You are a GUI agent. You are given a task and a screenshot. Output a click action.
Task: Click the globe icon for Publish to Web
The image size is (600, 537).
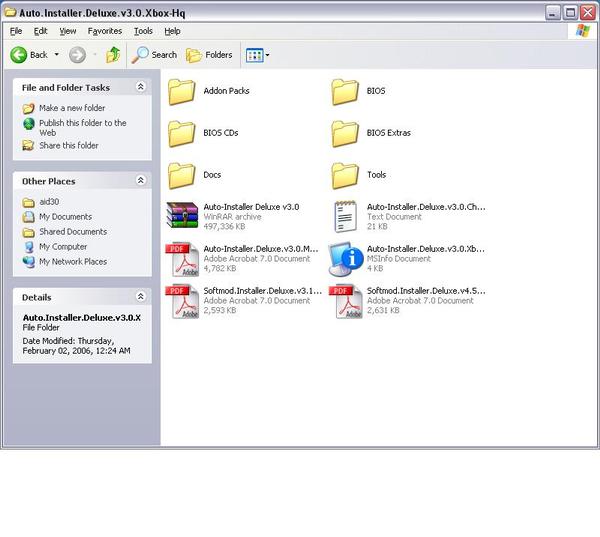(x=29, y=123)
